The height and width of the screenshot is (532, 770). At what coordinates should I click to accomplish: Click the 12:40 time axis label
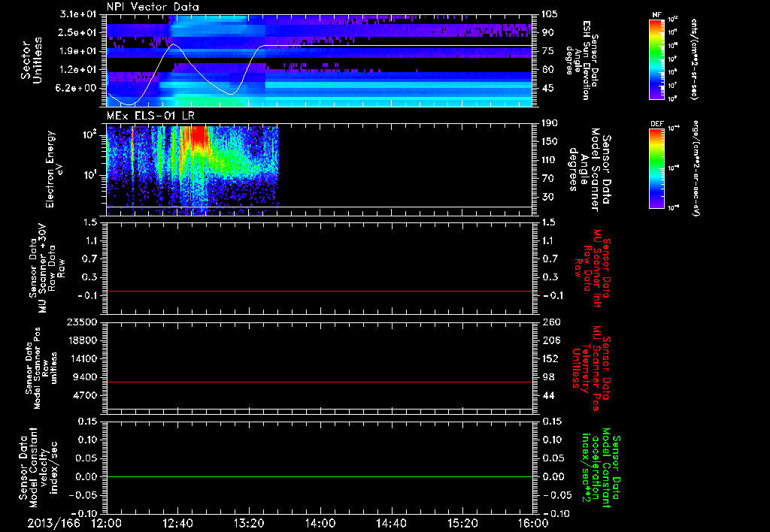coord(177,523)
